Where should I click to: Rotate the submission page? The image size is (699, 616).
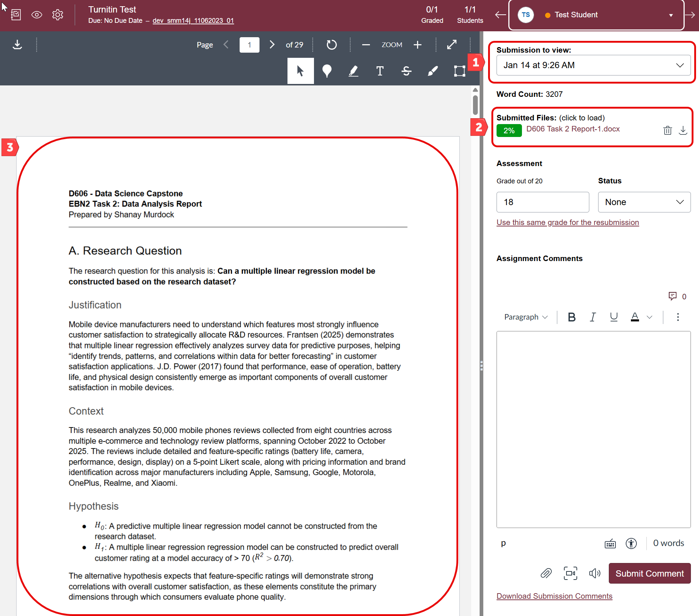pos(331,45)
